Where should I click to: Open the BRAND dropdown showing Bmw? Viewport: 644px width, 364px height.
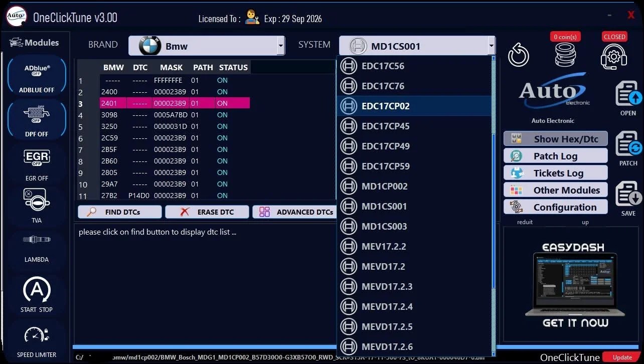207,46
